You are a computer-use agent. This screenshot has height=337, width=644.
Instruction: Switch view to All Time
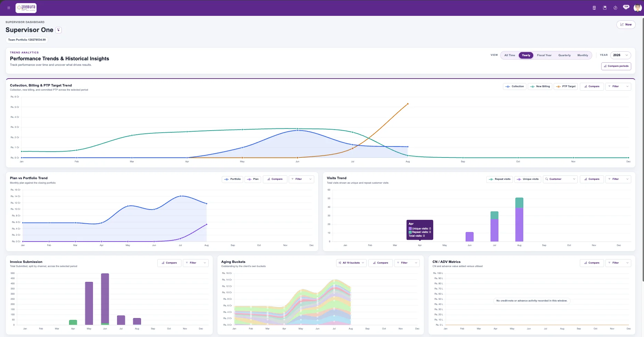(x=509, y=55)
